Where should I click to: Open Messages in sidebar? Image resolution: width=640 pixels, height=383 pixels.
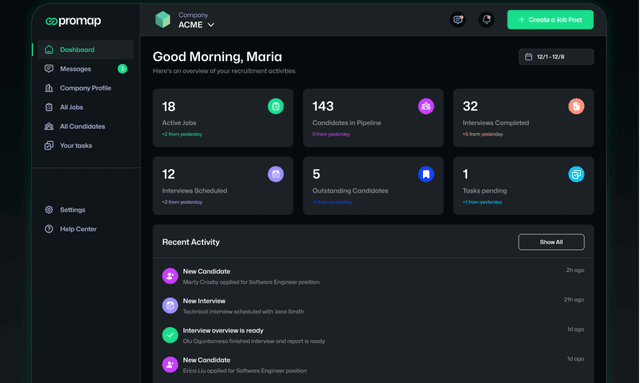click(85, 69)
